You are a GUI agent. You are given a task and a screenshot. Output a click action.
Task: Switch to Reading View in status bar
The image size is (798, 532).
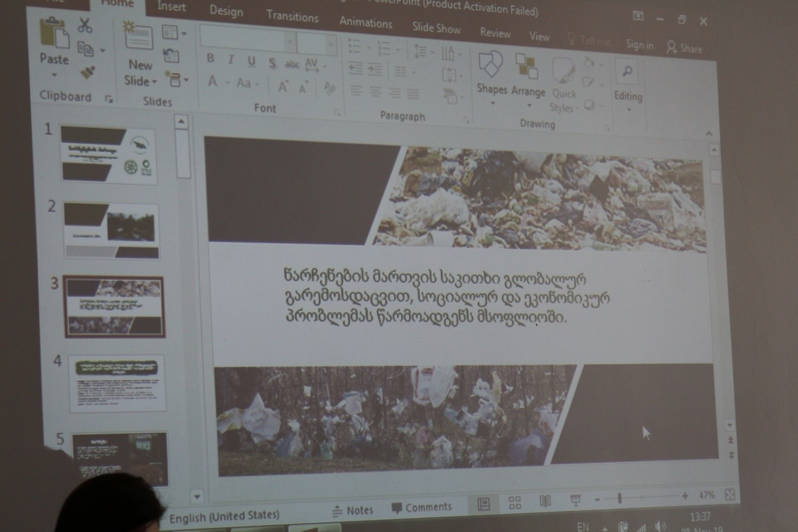point(545,502)
